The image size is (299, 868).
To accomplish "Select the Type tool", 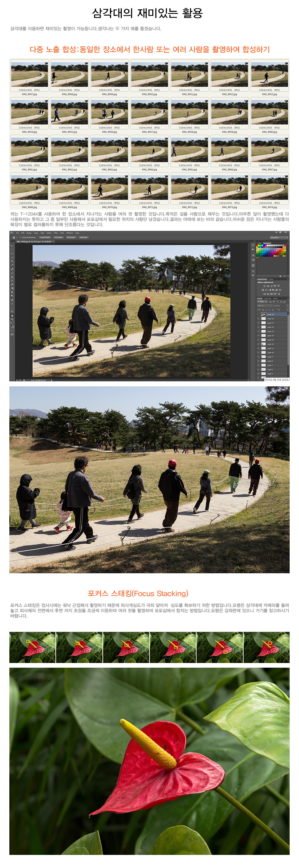I will 12,303.
